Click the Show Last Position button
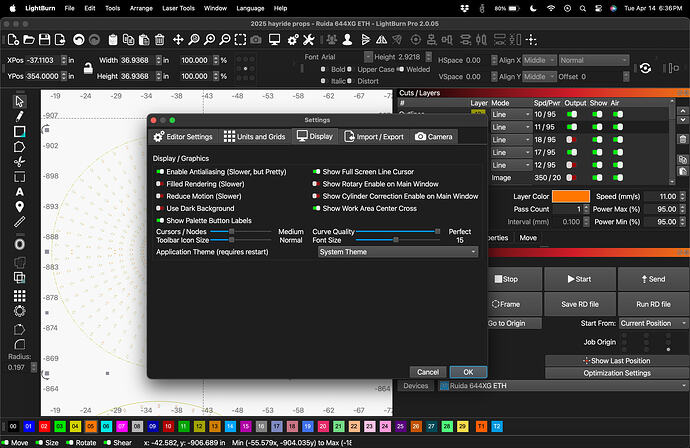This screenshot has height=448, width=690. coord(617,360)
